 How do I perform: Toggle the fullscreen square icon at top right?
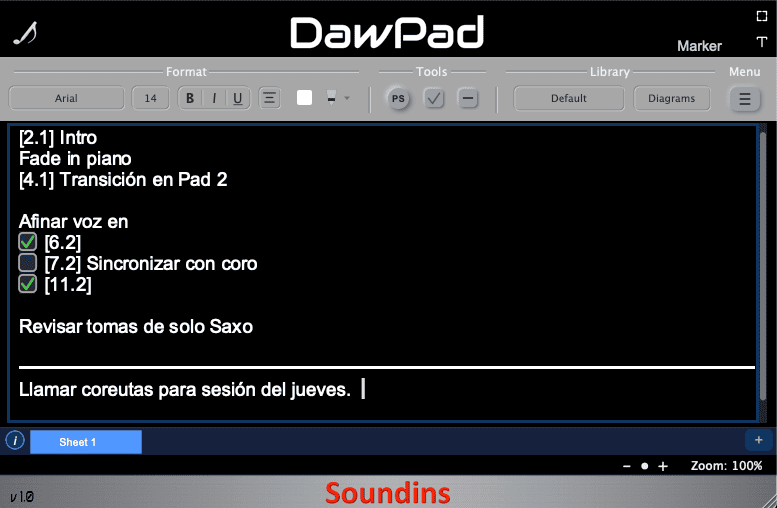[762, 16]
